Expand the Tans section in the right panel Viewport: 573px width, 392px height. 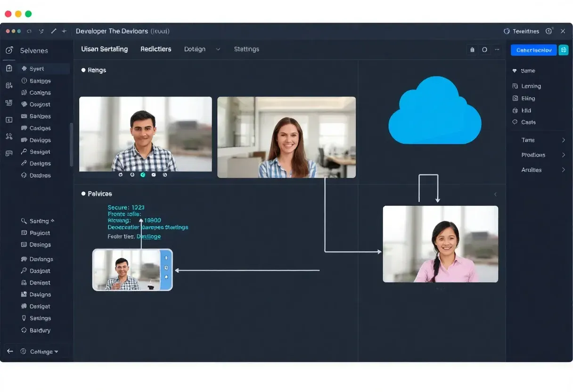click(529, 140)
